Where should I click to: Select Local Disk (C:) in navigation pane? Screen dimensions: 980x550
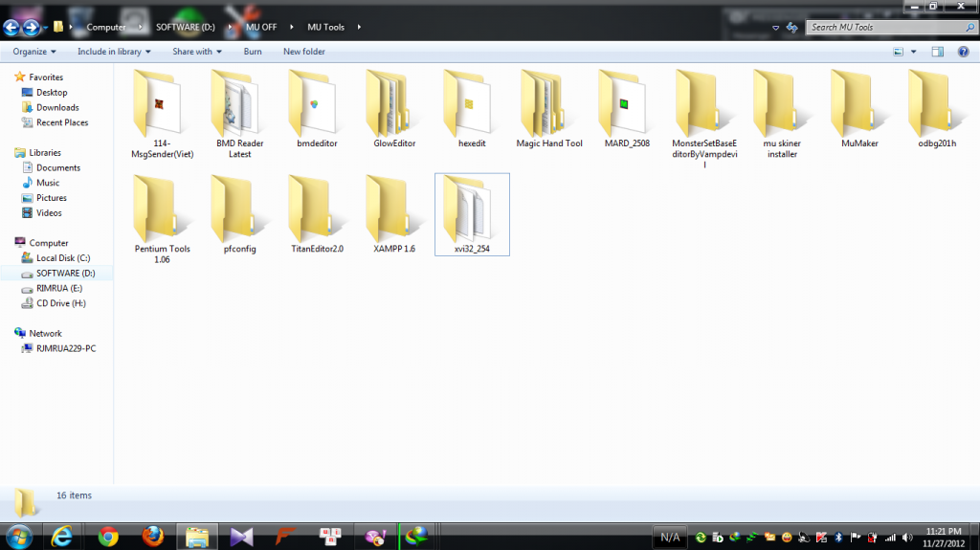click(x=63, y=258)
